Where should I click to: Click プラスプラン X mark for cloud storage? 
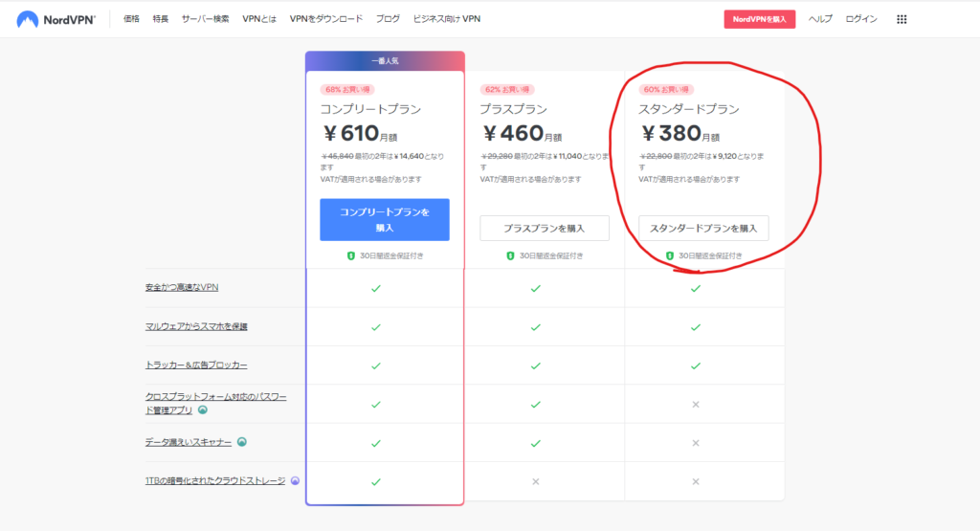pos(536,481)
